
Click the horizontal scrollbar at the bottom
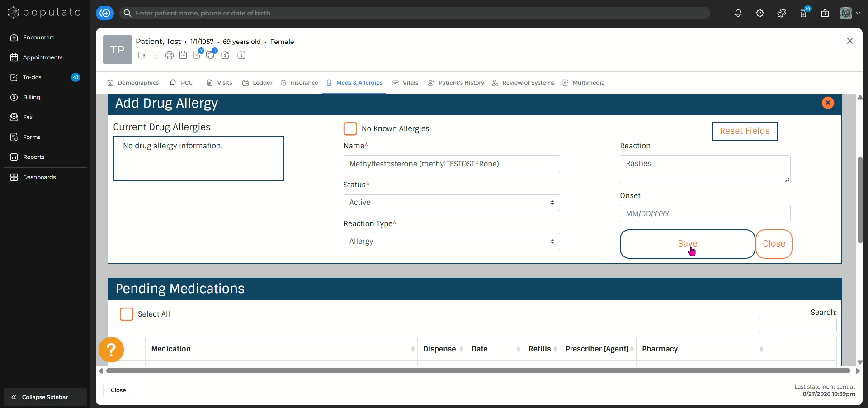pyautogui.click(x=478, y=371)
